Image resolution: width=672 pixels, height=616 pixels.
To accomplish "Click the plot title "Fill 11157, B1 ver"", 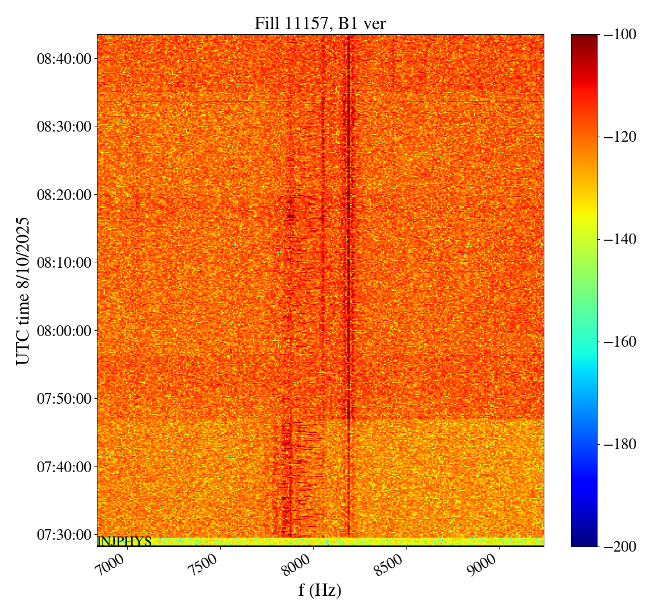I will [x=320, y=24].
